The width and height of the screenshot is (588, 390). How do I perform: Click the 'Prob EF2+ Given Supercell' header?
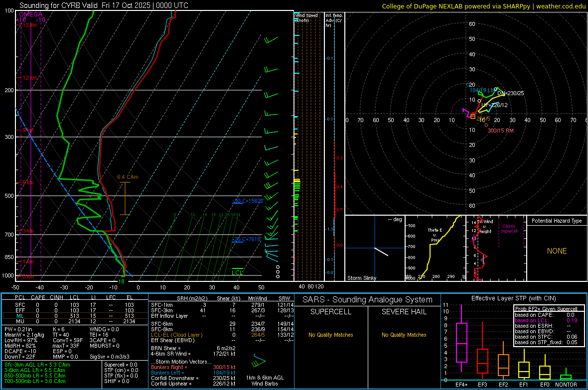point(546,309)
